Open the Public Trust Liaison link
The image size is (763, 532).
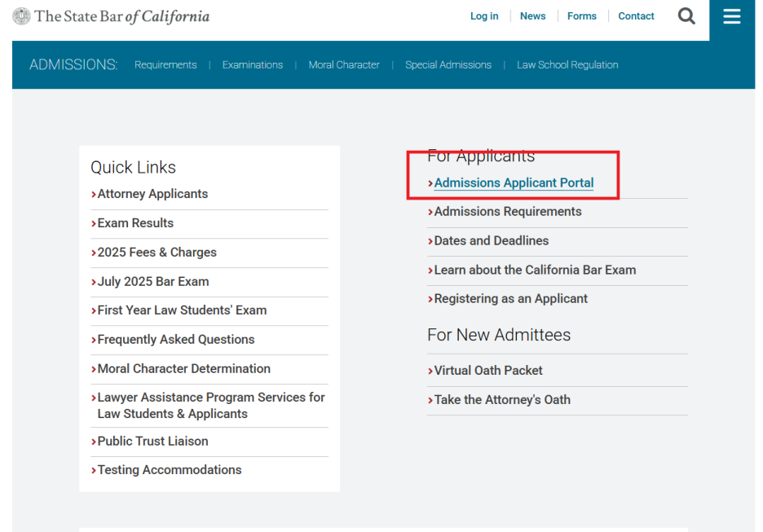(x=152, y=441)
